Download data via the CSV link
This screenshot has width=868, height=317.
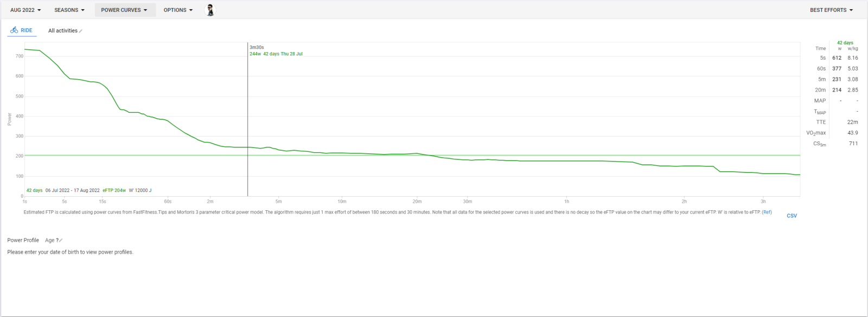(792, 216)
